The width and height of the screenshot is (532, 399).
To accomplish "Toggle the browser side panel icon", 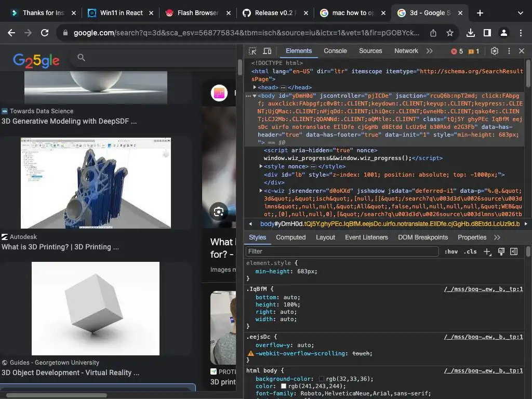I will point(487,33).
